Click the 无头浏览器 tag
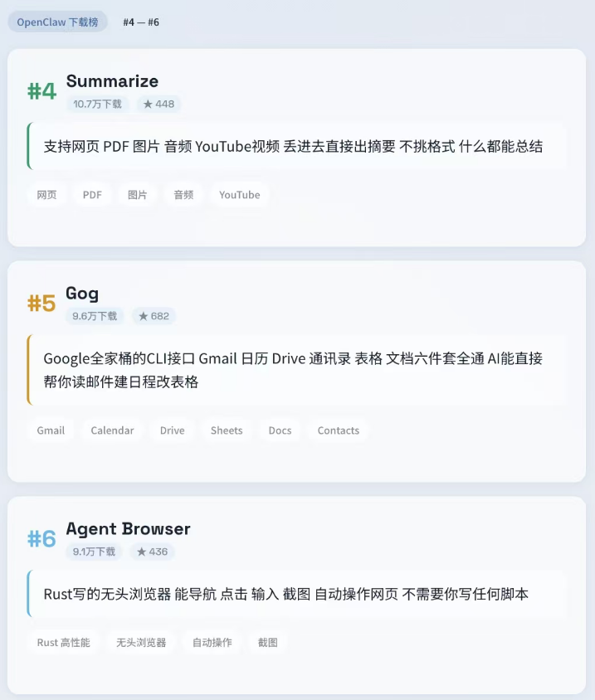595x700 pixels. (141, 643)
